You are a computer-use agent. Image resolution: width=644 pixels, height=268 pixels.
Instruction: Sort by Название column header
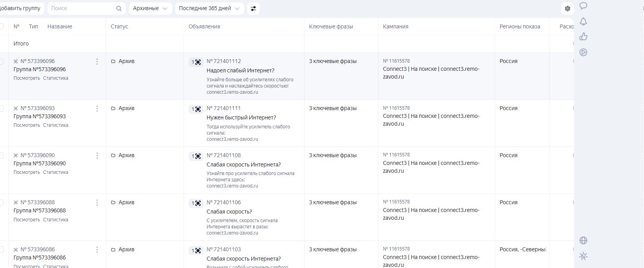[59, 26]
